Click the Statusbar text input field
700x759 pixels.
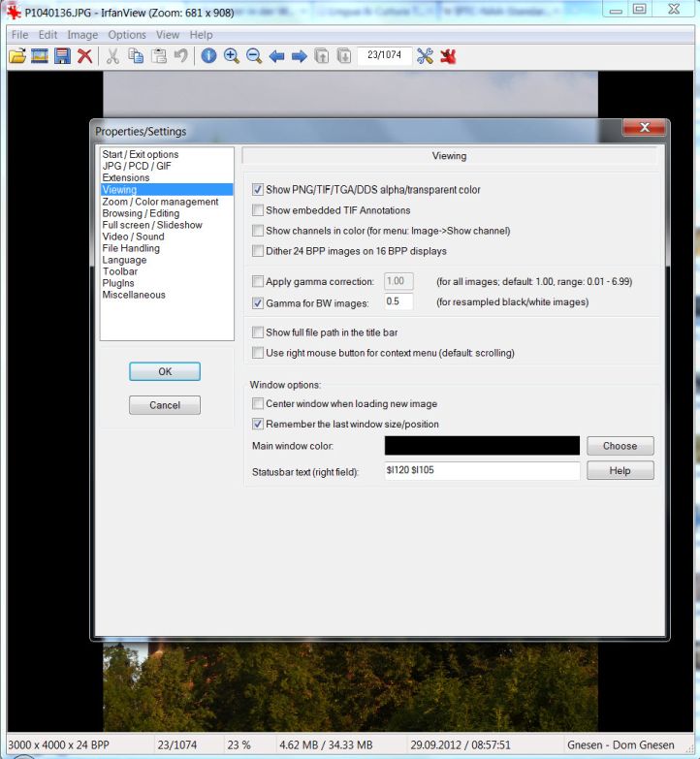coord(482,470)
